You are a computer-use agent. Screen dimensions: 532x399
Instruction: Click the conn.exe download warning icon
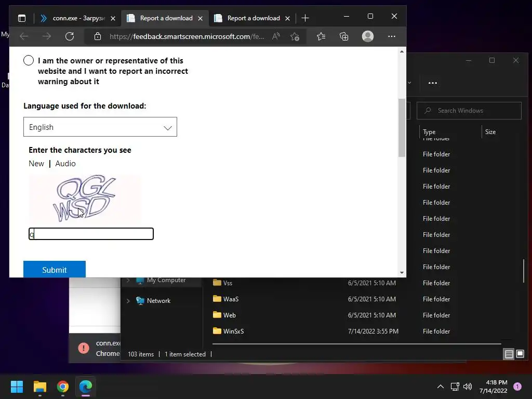[84, 348]
